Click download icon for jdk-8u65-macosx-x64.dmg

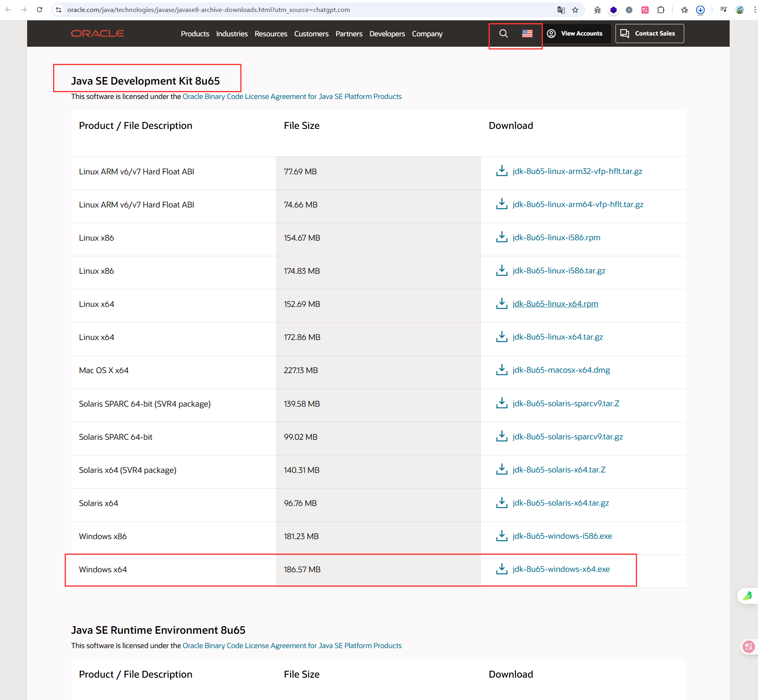coord(502,370)
